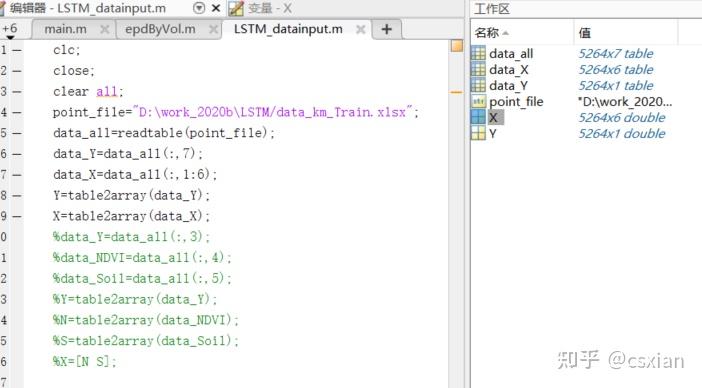
Task: Toggle breakpoint dash on line 5
Action: (17, 133)
